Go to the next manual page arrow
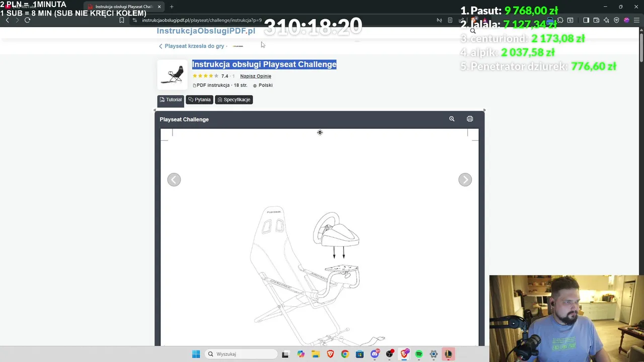This screenshot has width=644, height=362. (465, 179)
